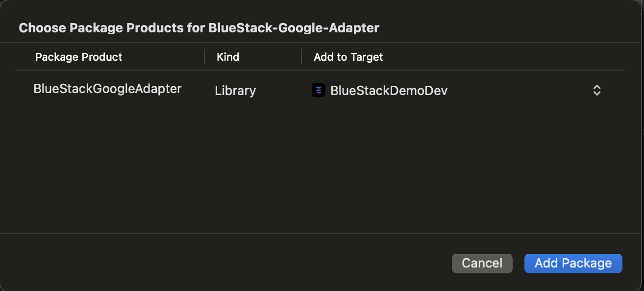Screen dimensions: 644x291
Task: Click the Kind column header
Action: [x=228, y=57]
